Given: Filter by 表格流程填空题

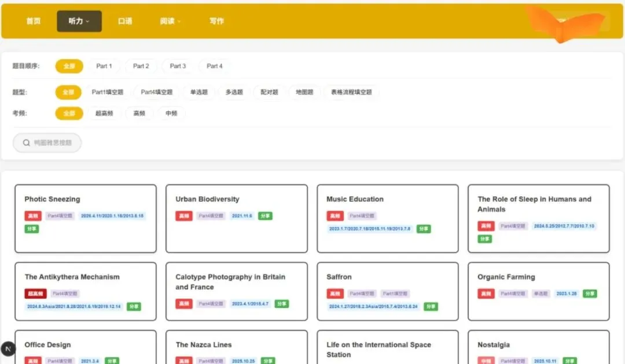Looking at the screenshot, I should click(x=351, y=92).
